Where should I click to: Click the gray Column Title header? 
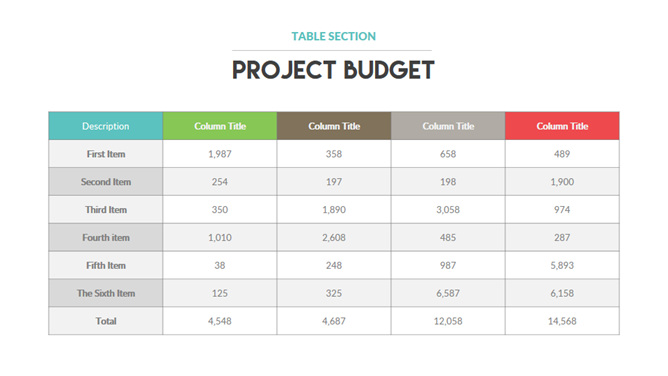[x=448, y=126]
